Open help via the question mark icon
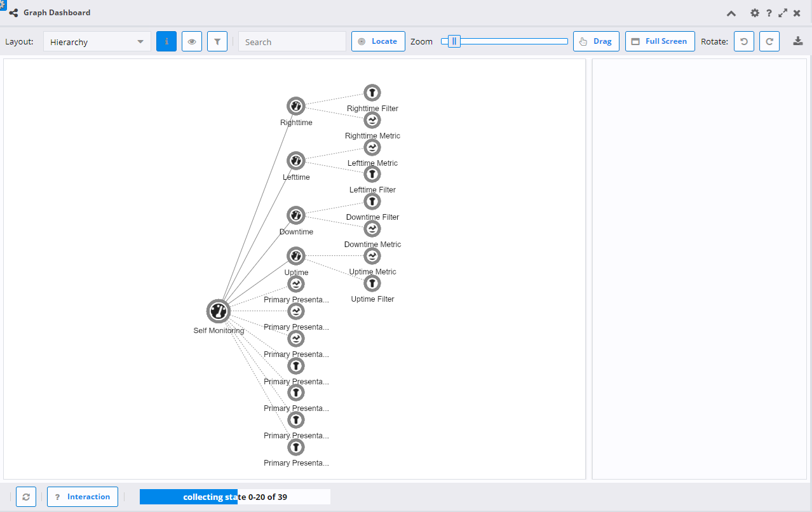This screenshot has height=512, width=812. [768, 13]
